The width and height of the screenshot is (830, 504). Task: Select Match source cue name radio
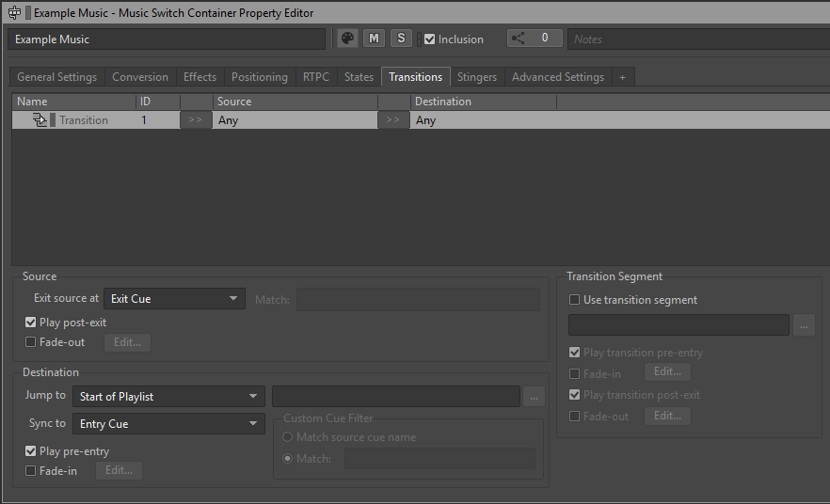click(x=287, y=437)
